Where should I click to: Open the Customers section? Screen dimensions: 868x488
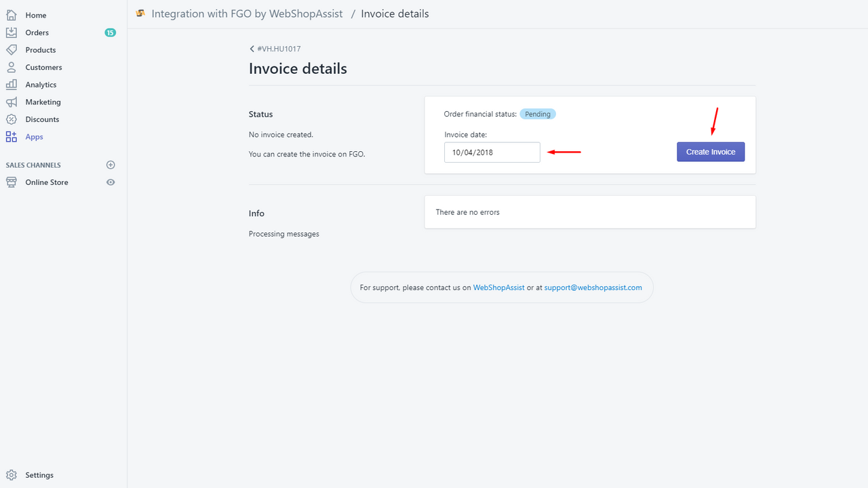[11, 67]
